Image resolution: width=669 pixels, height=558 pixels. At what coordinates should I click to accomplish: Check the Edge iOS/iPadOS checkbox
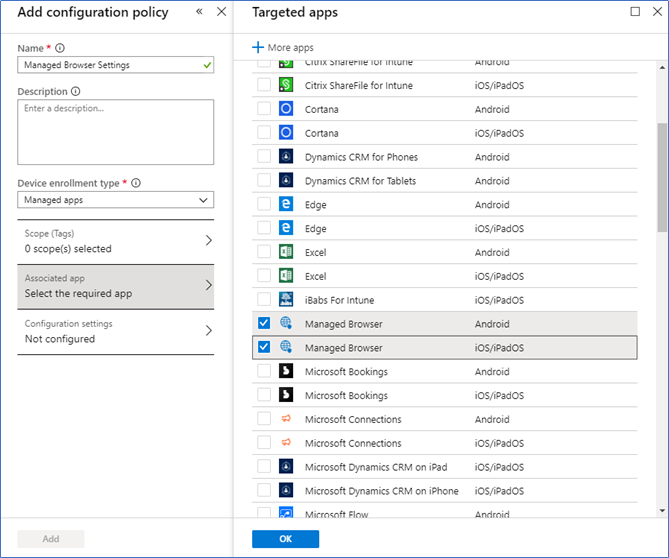[264, 228]
